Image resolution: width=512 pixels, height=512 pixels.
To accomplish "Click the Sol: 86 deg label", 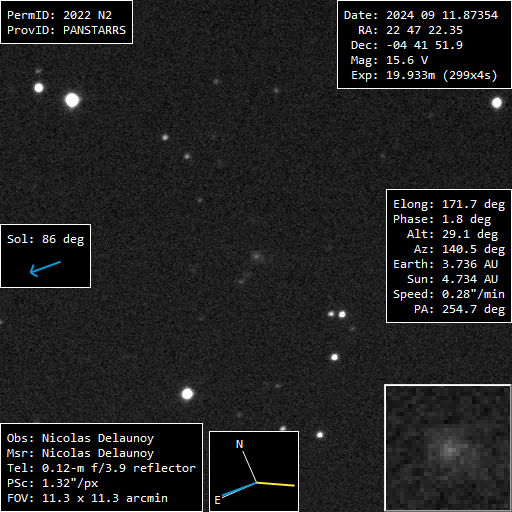I will coord(45,239).
